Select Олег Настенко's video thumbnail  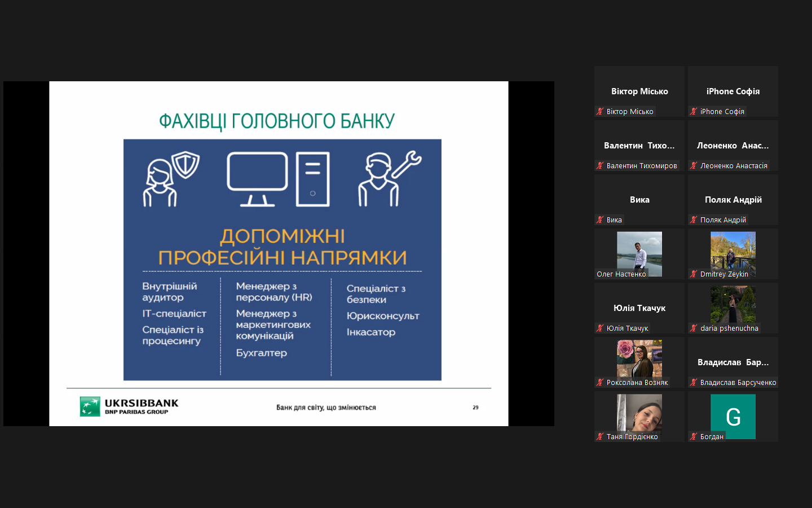point(639,252)
